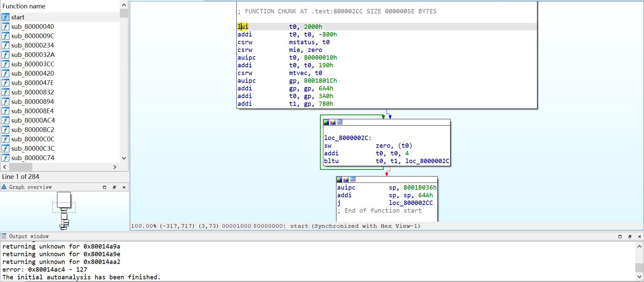644x282 pixels.
Task: Click loc_8000002C operand in bltu instruction
Action: pos(427,161)
